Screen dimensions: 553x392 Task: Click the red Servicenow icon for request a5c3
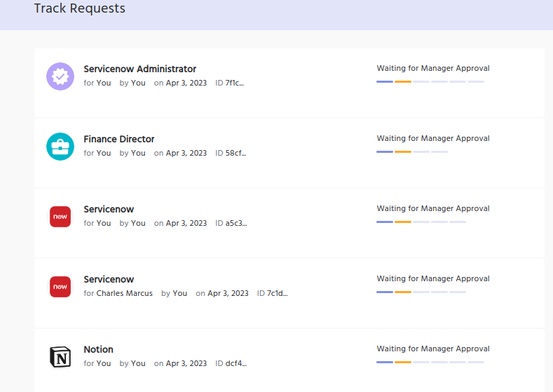point(60,217)
